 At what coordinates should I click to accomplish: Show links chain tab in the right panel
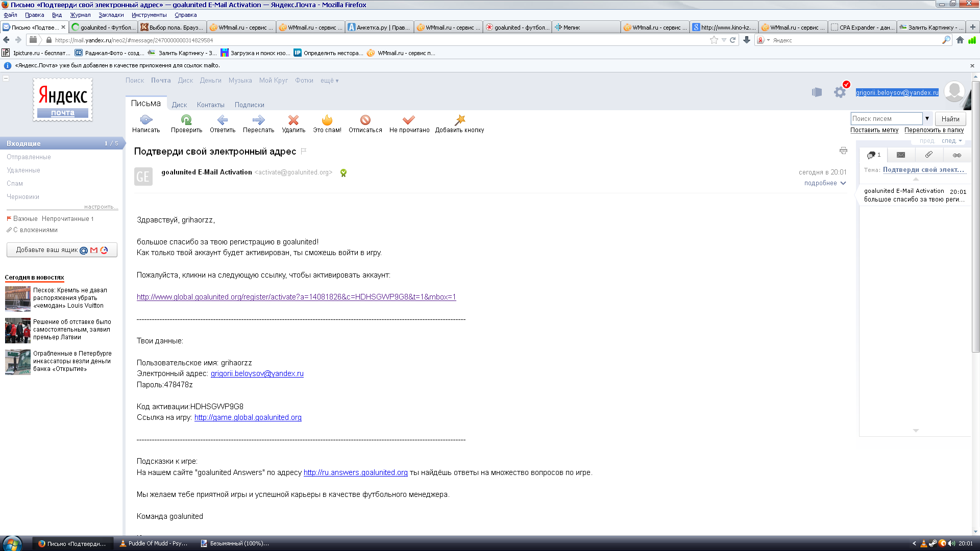point(957,155)
